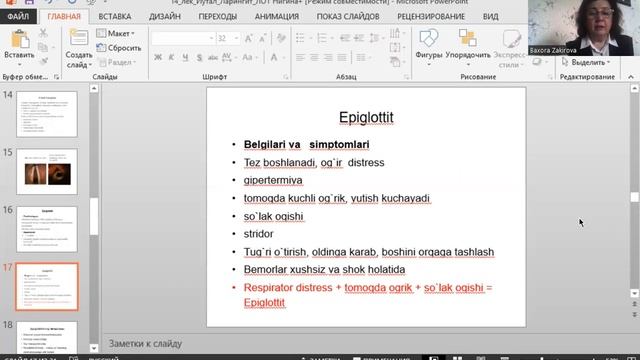The image size is (640, 360).
Task: Select slide 14 thumbnail
Action: (47, 114)
